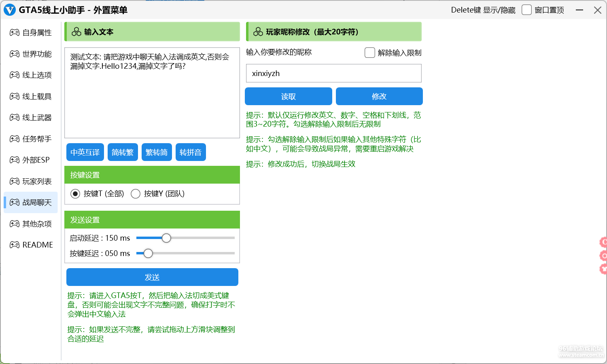This screenshot has width=607, height=364.
Task: Click the gamepad icon beside 外部ESP
Action: [15, 160]
